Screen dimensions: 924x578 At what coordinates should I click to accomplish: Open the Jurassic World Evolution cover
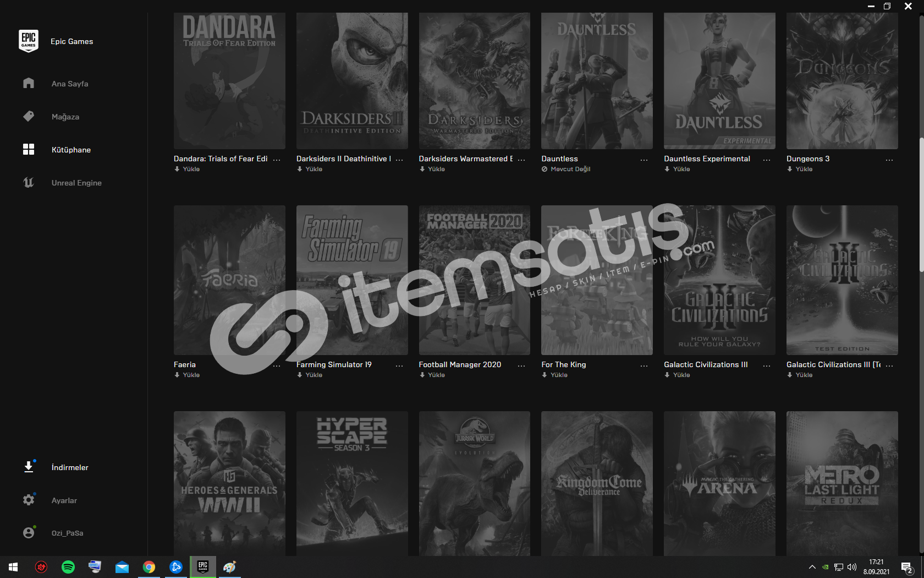click(x=475, y=483)
